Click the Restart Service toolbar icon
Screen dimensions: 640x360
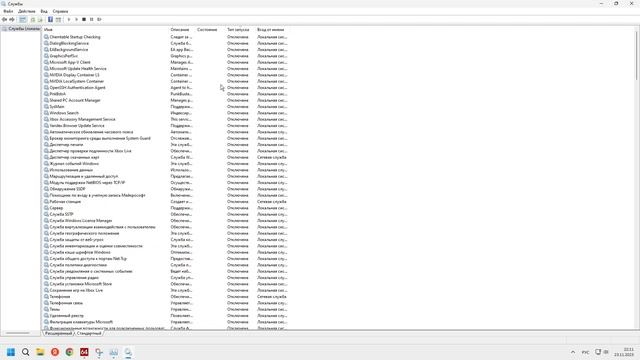click(99, 20)
